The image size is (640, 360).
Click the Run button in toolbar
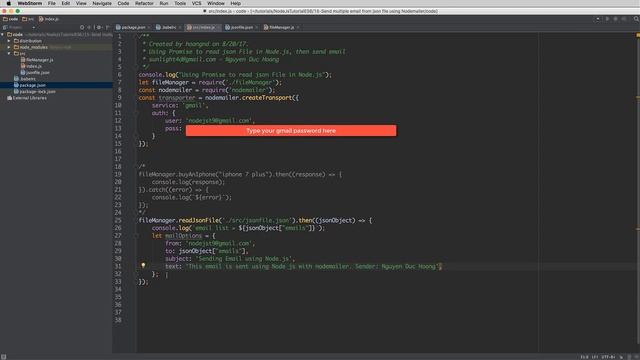(x=607, y=19)
